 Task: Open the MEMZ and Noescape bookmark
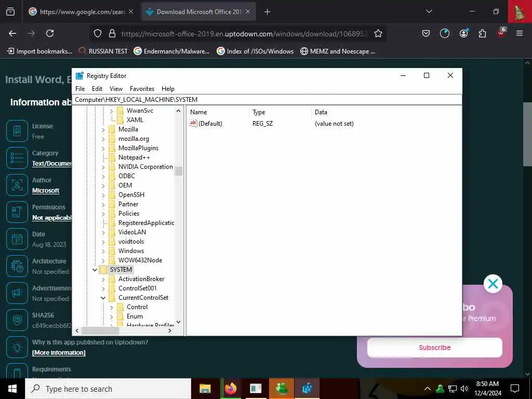point(338,51)
